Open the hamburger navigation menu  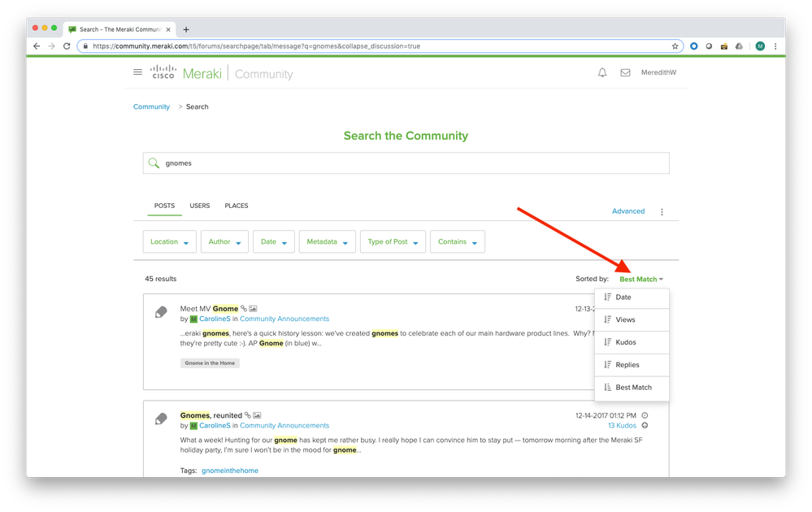pos(137,72)
